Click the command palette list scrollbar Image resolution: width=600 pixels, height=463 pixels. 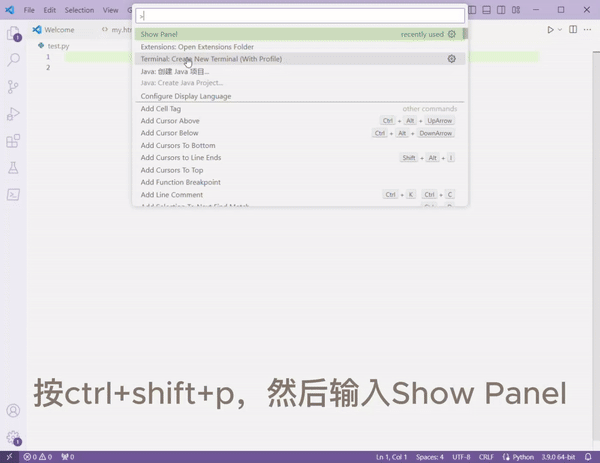[x=465, y=34]
